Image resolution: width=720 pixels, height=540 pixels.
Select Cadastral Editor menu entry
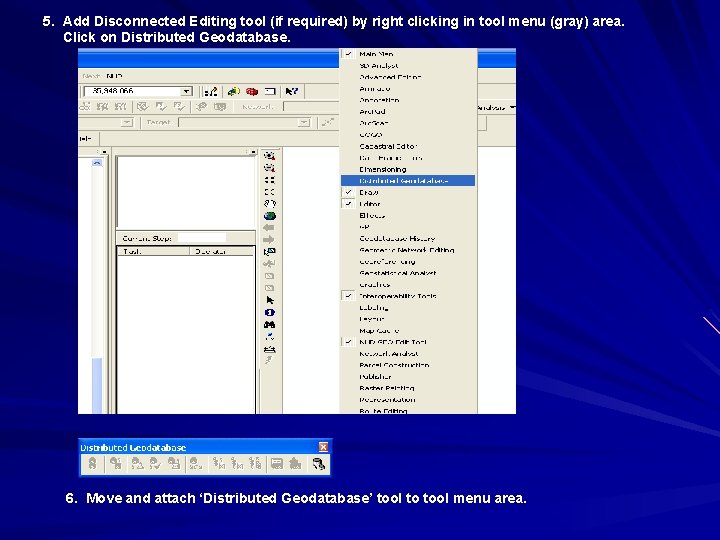(x=408, y=146)
